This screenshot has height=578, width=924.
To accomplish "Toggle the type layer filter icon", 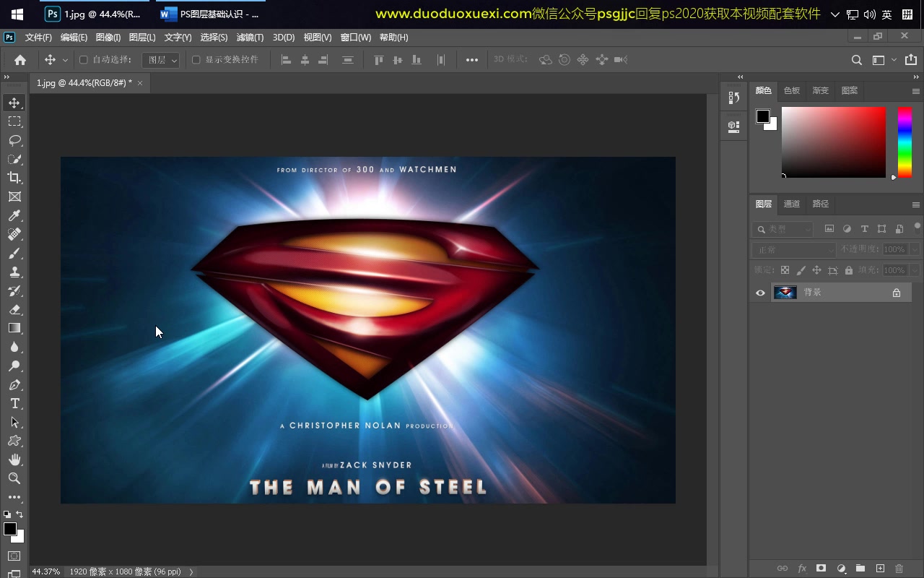I will (864, 229).
